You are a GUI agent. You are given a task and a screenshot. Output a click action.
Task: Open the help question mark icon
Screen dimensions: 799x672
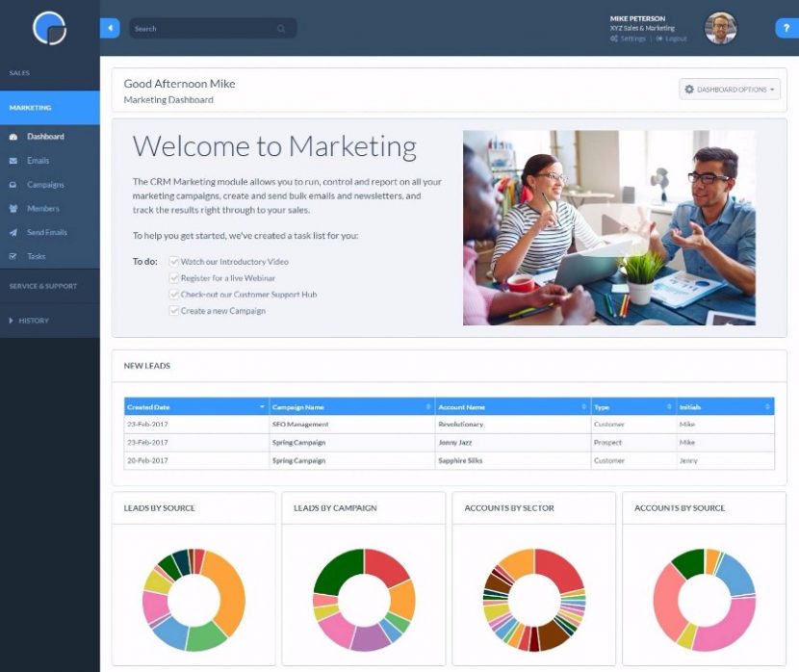786,28
